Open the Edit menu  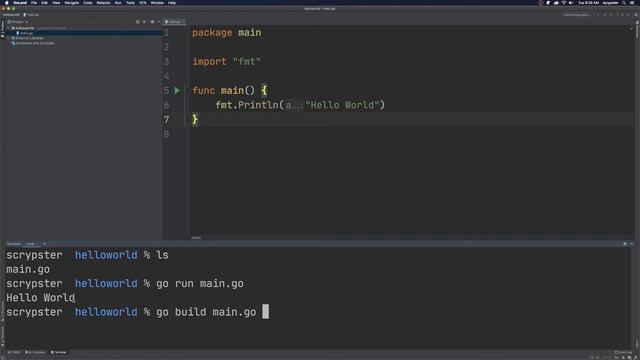pyautogui.click(x=44, y=2)
